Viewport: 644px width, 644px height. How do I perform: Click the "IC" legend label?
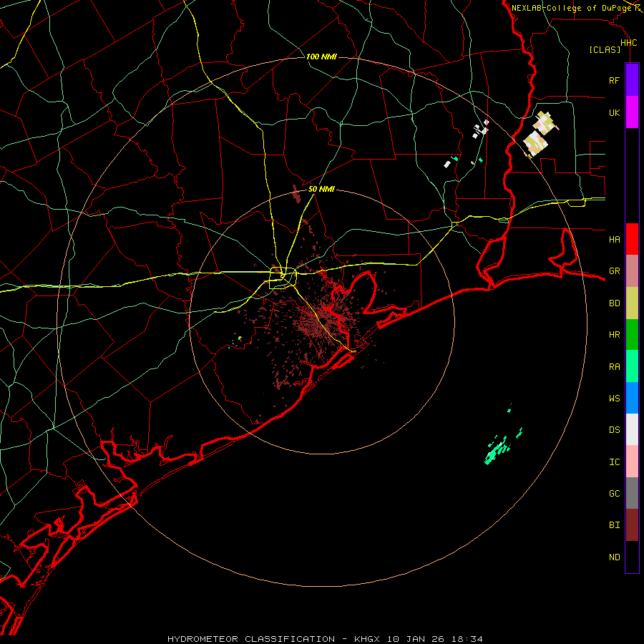(x=614, y=462)
